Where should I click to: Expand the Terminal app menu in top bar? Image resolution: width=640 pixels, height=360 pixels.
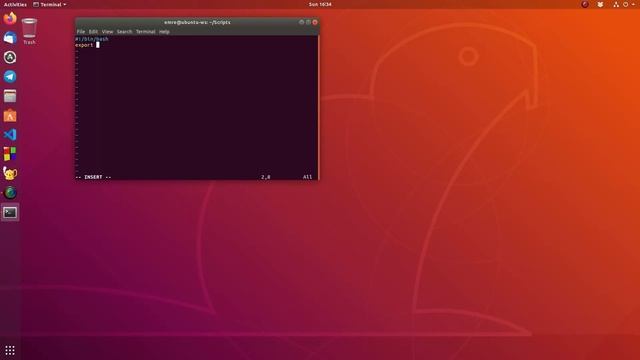(49, 4)
